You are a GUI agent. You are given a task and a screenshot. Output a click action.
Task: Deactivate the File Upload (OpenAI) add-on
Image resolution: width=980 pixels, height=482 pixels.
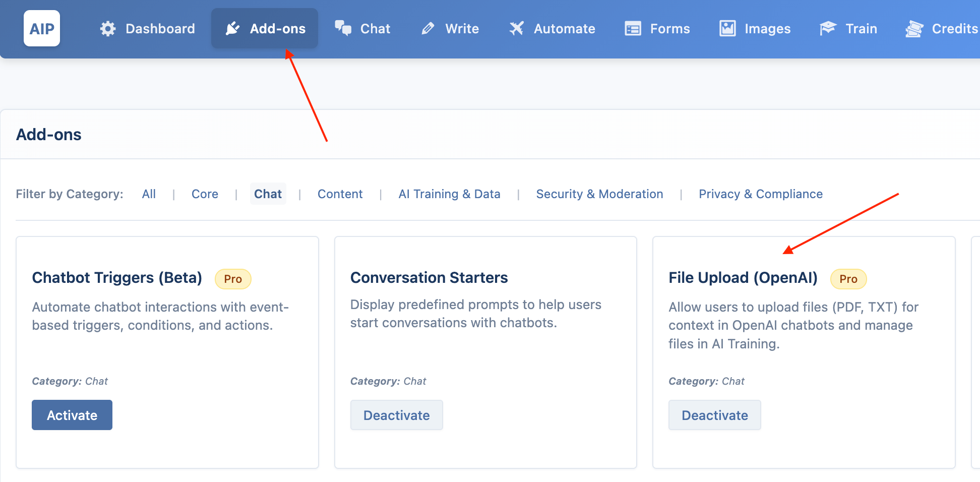pos(715,415)
